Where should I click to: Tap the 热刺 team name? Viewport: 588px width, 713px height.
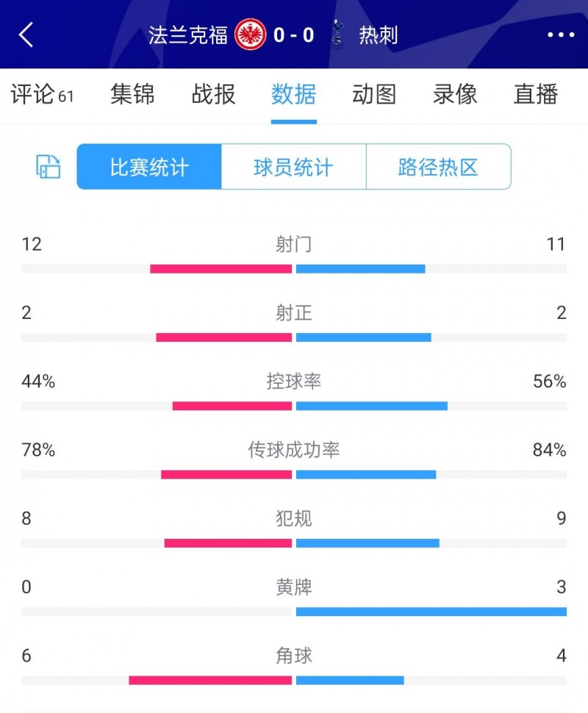click(379, 35)
